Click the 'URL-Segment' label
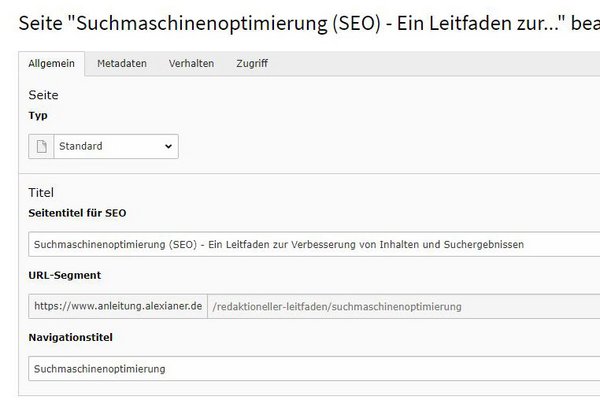This screenshot has height=400, width=600. pyautogui.click(x=65, y=275)
